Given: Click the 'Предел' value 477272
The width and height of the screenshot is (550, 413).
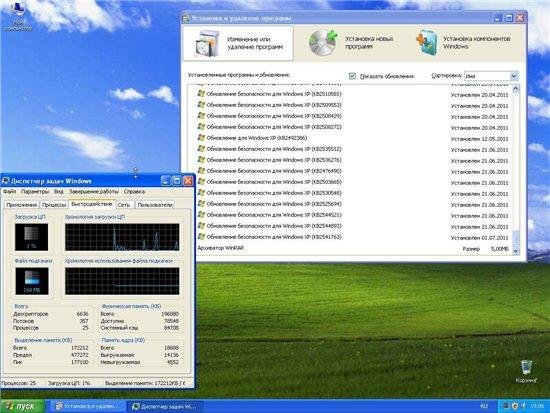Looking at the screenshot, I should (x=79, y=355).
